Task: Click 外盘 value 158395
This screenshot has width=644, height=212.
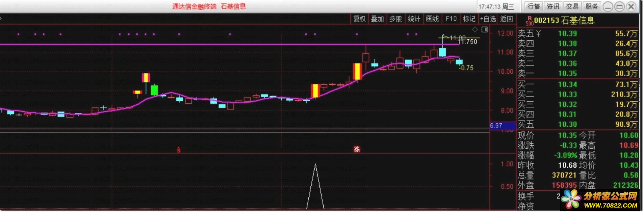Action: tap(564, 185)
